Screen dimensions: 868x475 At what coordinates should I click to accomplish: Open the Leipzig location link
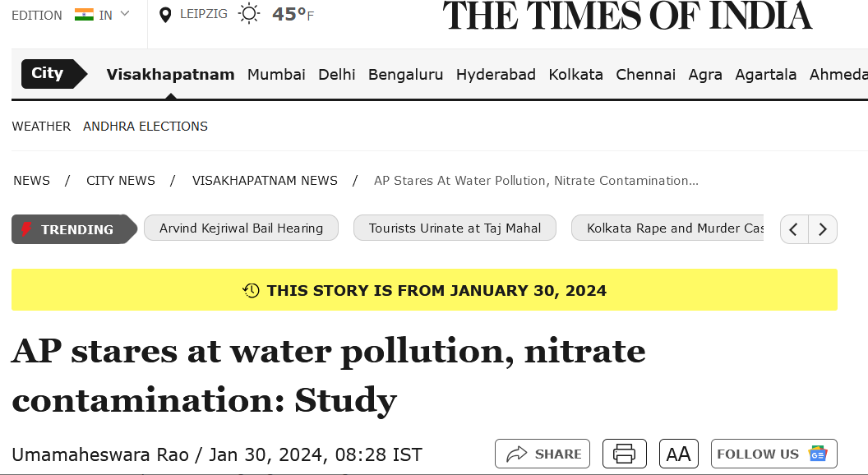tap(204, 14)
